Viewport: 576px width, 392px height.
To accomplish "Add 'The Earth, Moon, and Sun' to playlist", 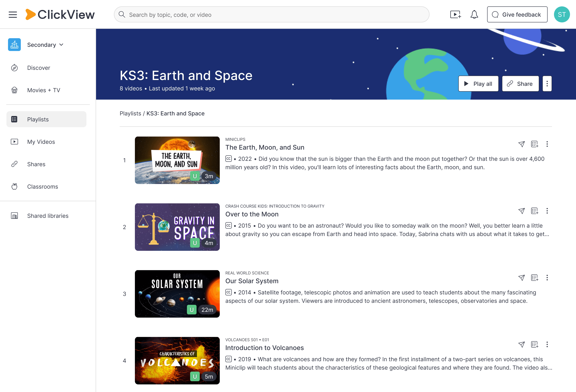I will 535,144.
